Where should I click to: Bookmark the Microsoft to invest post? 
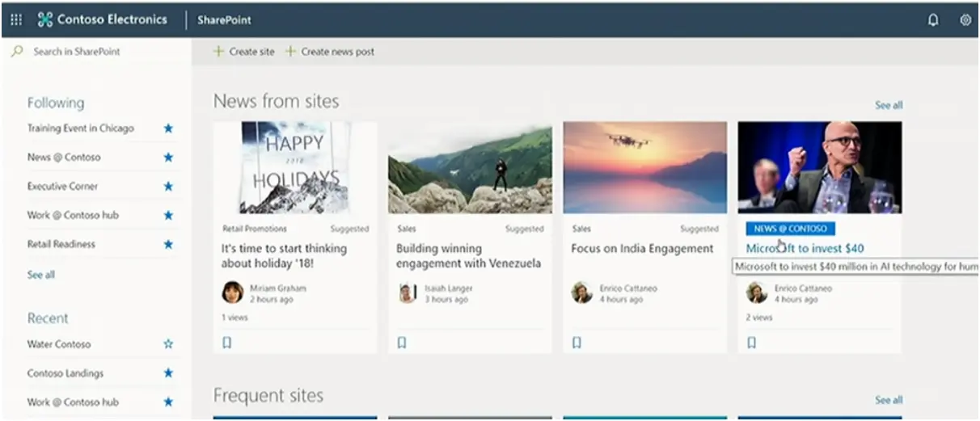tap(751, 343)
